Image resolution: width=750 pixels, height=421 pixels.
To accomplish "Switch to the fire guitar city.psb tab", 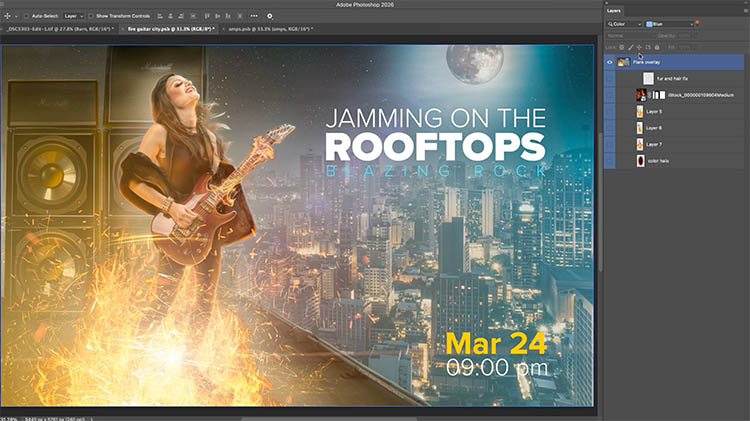I will [171, 29].
